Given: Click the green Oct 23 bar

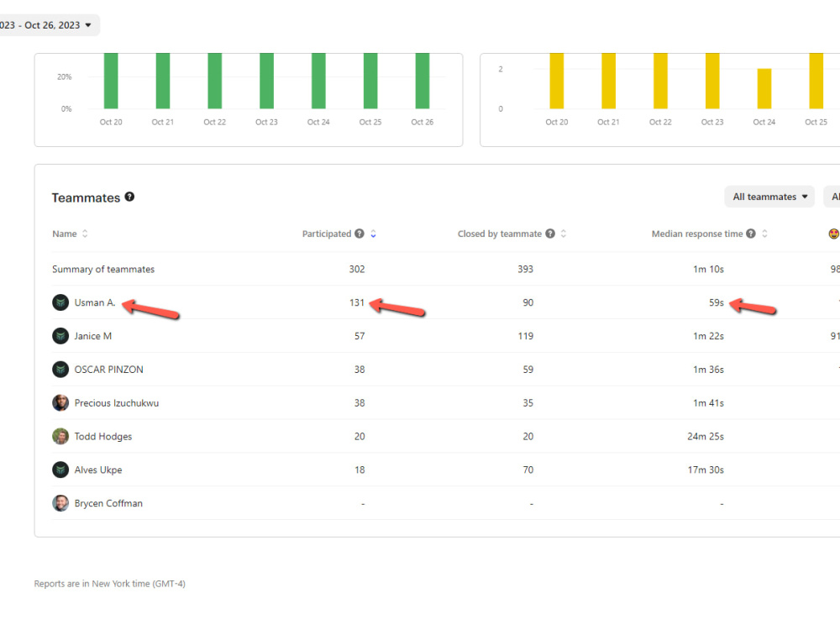Looking at the screenshot, I should pos(266,81).
